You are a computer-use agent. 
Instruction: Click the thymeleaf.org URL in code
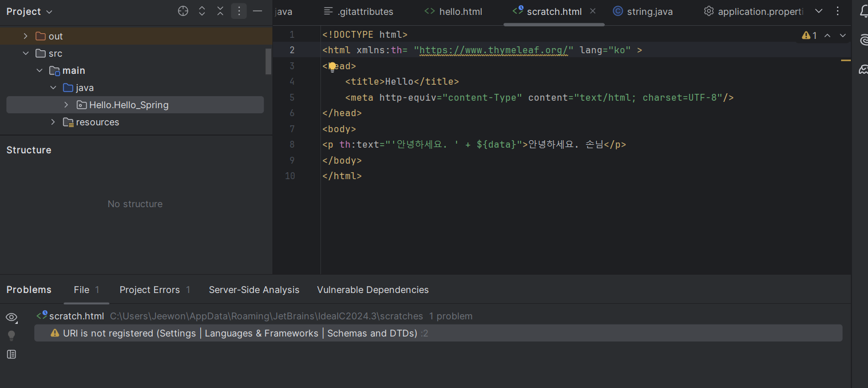493,50
